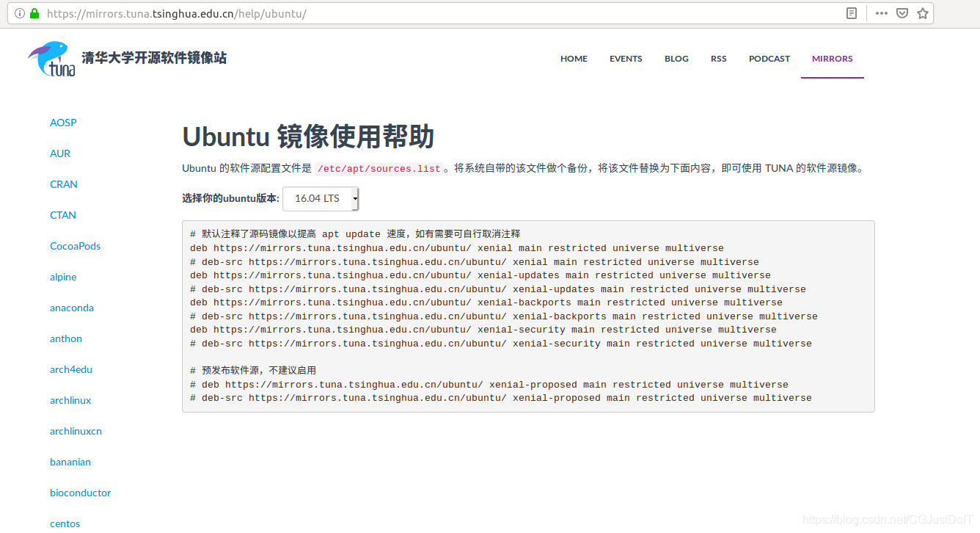Viewport: 980px width, 533px height.
Task: Go to HOME navigation item
Action: click(574, 59)
